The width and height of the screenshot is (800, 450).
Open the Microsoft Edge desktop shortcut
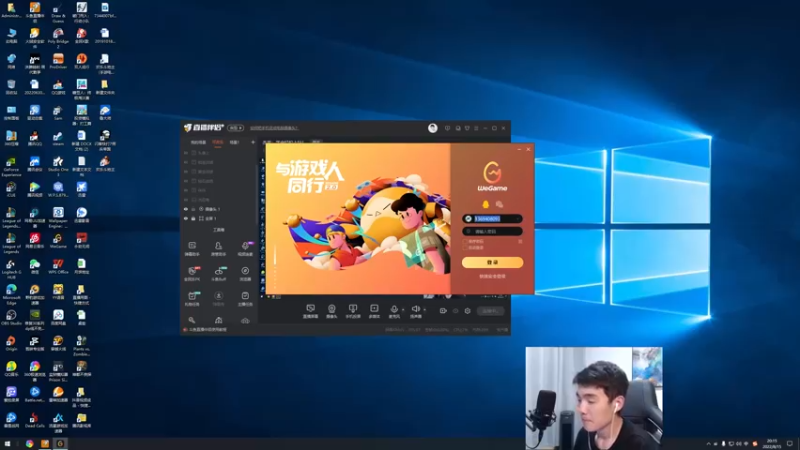click(x=11, y=293)
